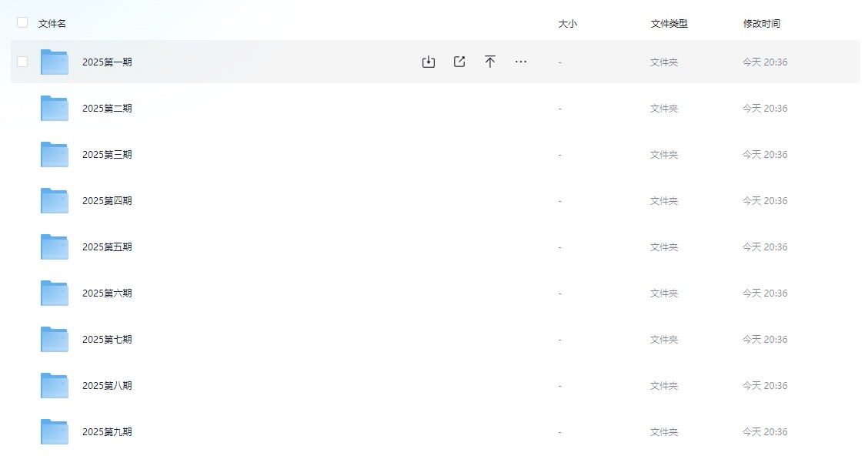Open the 2025第三期 folder icon
868x456 pixels.
point(54,155)
